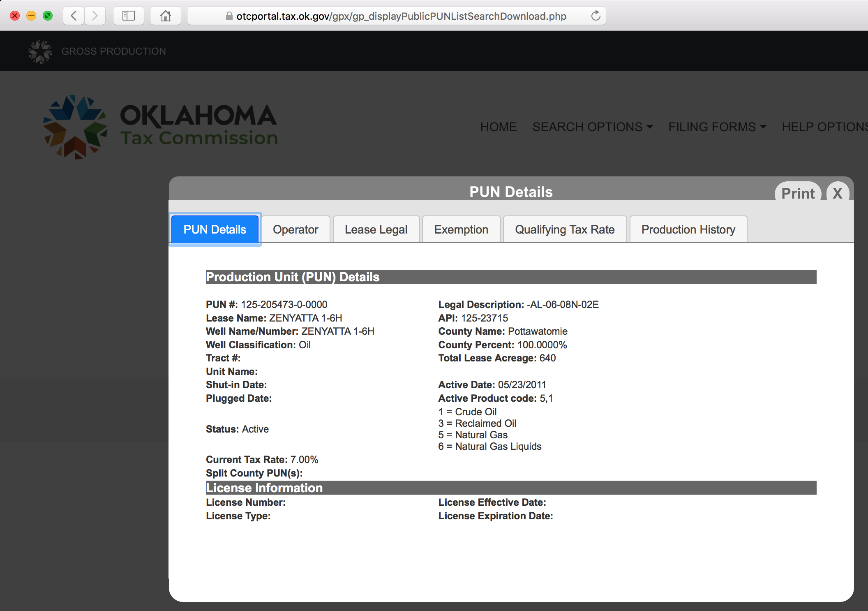Viewport: 868px width, 611px height.
Task: Select the Qualifying Tax Rate tab
Action: 565,229
